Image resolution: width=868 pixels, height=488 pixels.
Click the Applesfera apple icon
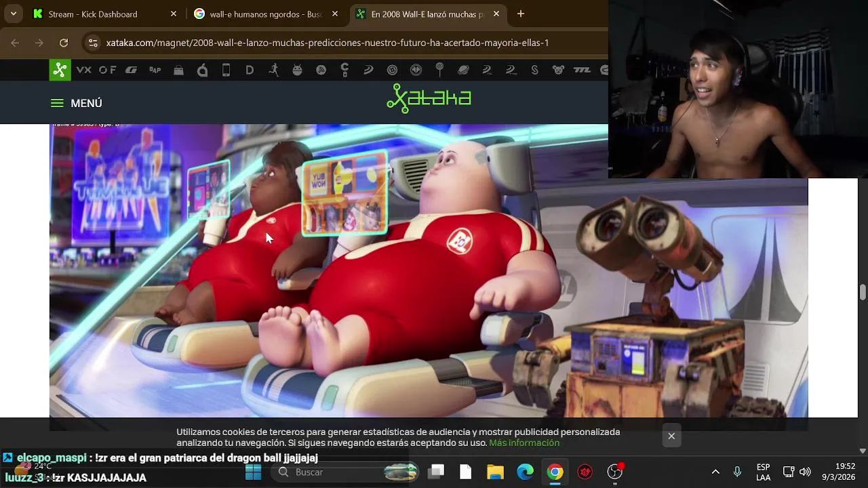click(202, 70)
